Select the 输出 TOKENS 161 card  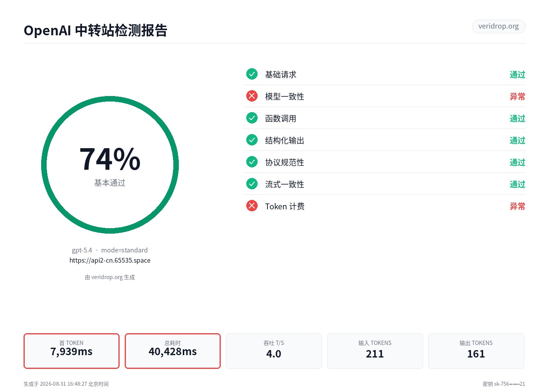coord(476,351)
